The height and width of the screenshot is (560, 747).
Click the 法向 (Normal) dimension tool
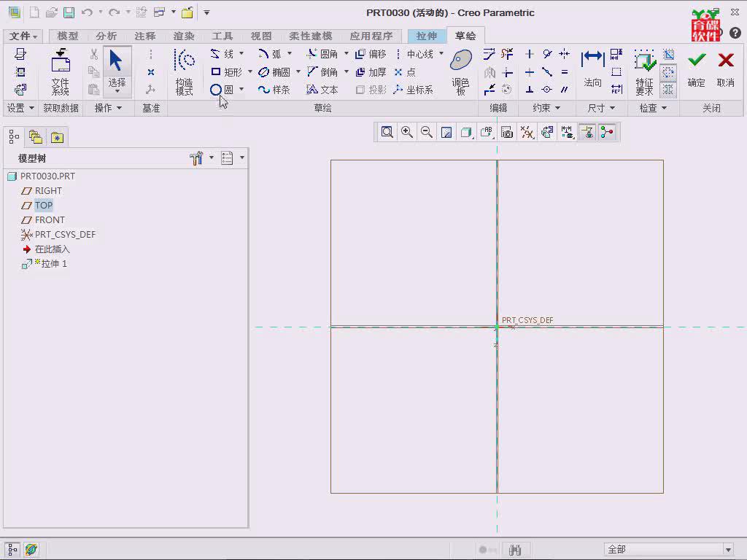592,69
